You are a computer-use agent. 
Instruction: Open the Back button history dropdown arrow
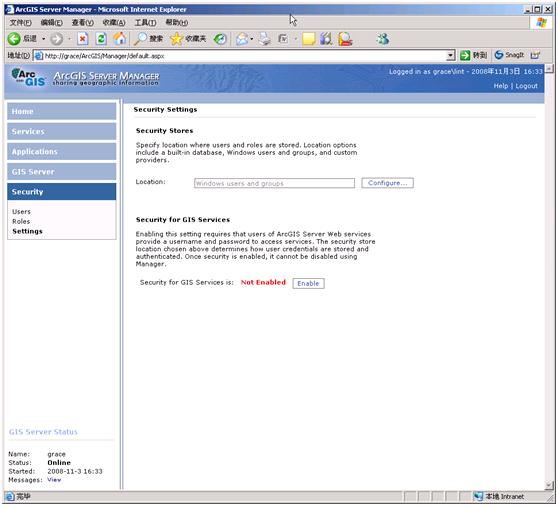pos(43,39)
